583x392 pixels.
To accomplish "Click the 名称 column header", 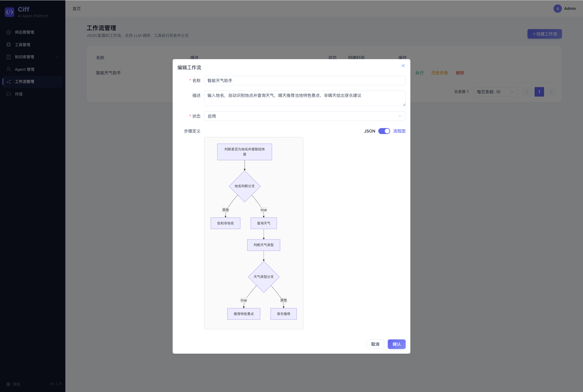I will [100, 58].
